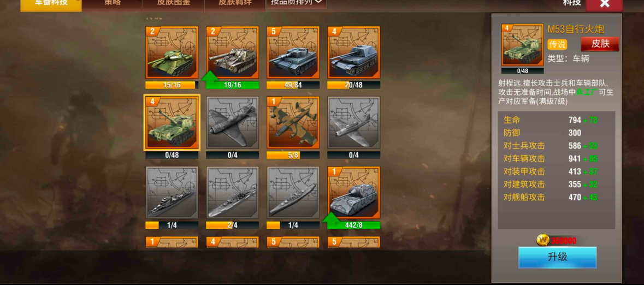Select the Tiger tank card showing 49/84

click(x=293, y=52)
